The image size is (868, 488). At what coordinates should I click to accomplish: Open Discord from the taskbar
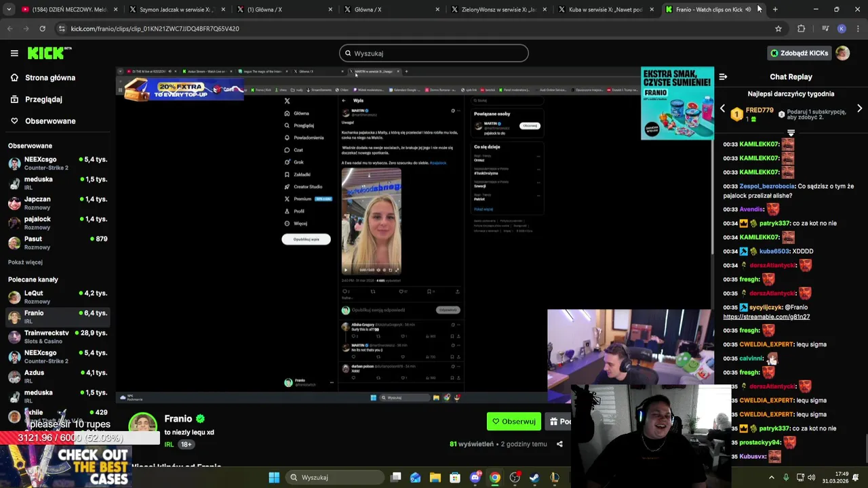click(475, 477)
